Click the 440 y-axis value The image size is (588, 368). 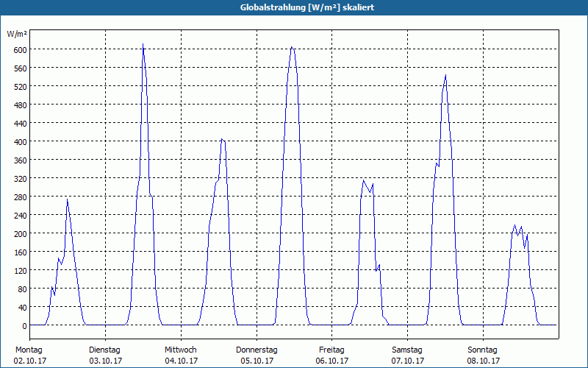[19, 124]
